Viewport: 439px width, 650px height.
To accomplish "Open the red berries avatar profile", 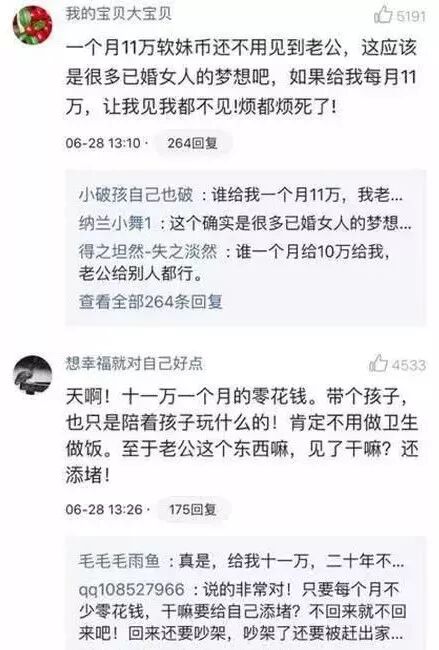I will click(x=32, y=25).
